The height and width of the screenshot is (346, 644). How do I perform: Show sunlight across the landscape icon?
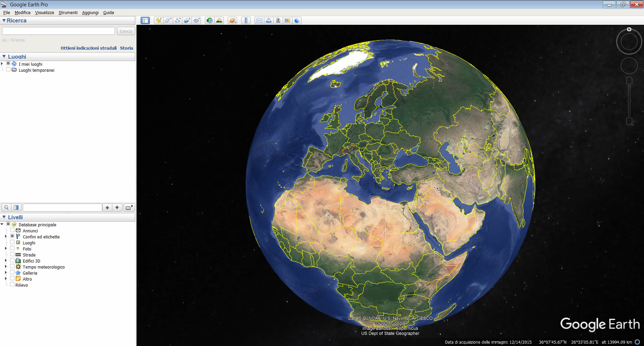coord(219,20)
